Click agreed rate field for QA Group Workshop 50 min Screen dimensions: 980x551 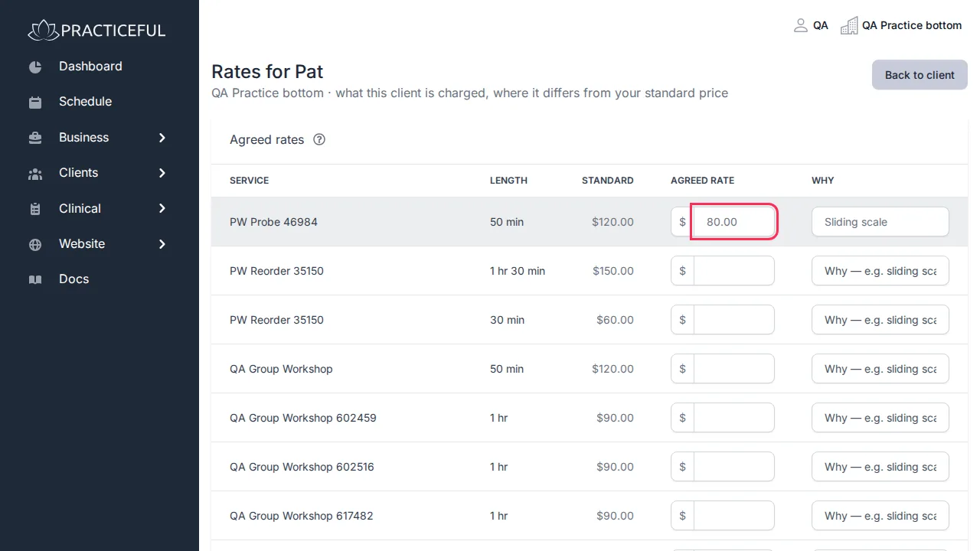point(734,369)
